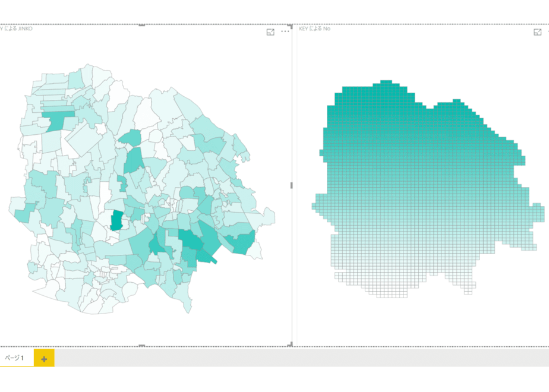Click the top-right corner handle of JINKO visual

291,26
